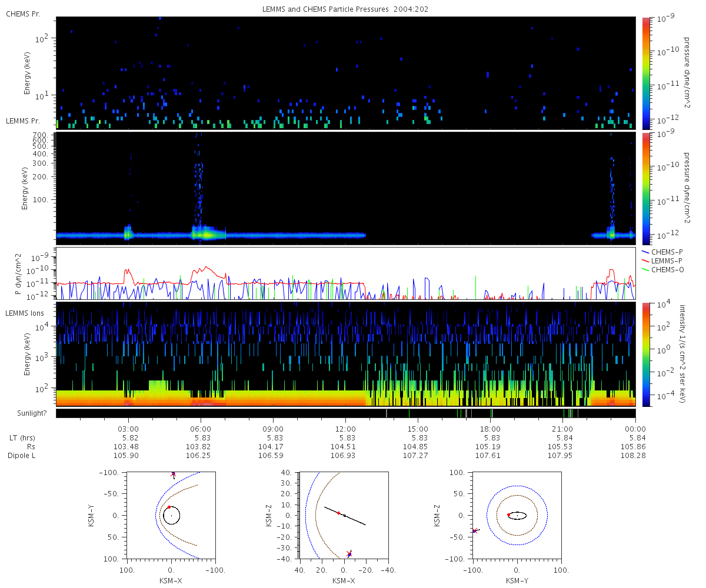This screenshot has height=588, width=706.
Task: Click the LEMMS Ions intensity color bar
Action: [645, 355]
